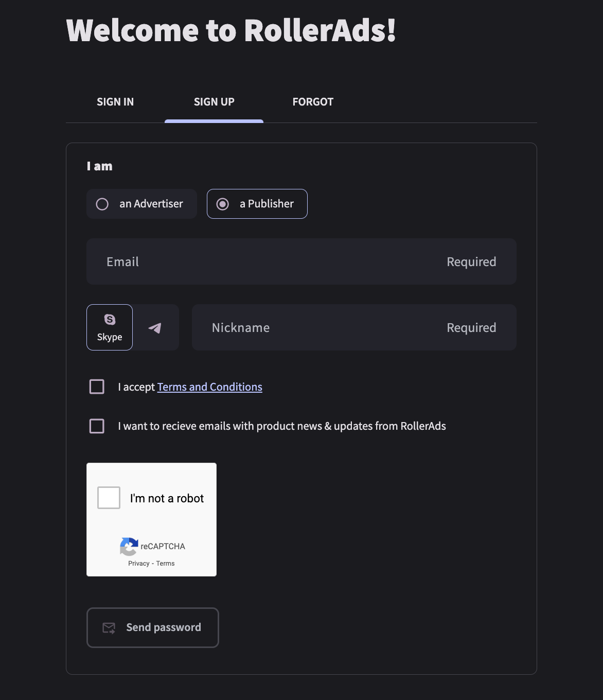Image resolution: width=603 pixels, height=700 pixels.
Task: Open the FORGOT tab
Action: pos(313,102)
